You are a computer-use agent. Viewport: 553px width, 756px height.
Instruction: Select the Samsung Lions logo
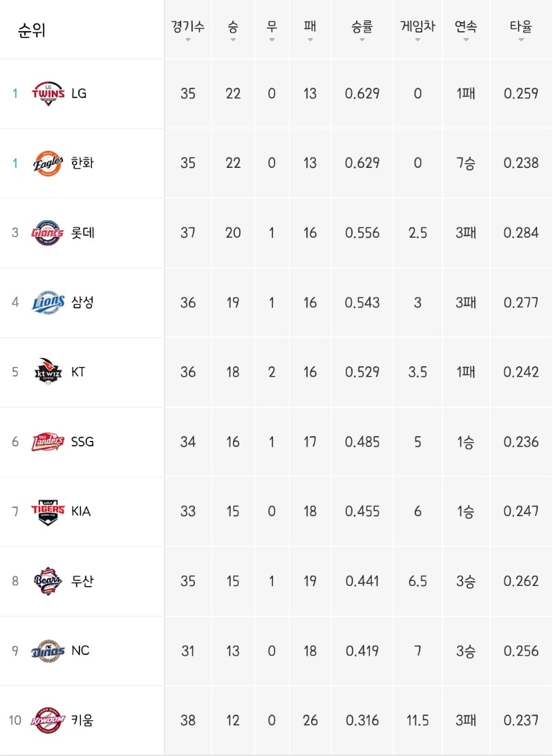[48, 302]
